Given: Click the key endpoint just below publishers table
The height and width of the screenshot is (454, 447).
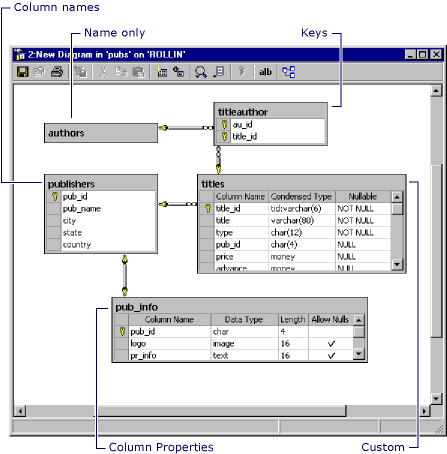Looking at the screenshot, I should [125, 259].
